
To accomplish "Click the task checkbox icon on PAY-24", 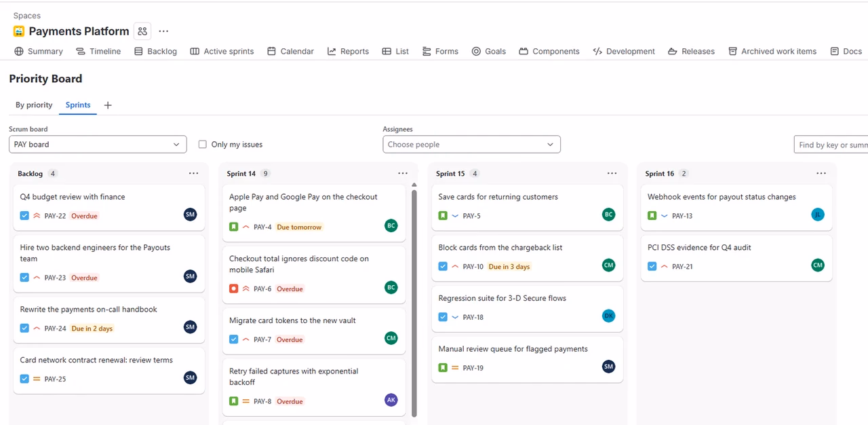I will (24, 329).
